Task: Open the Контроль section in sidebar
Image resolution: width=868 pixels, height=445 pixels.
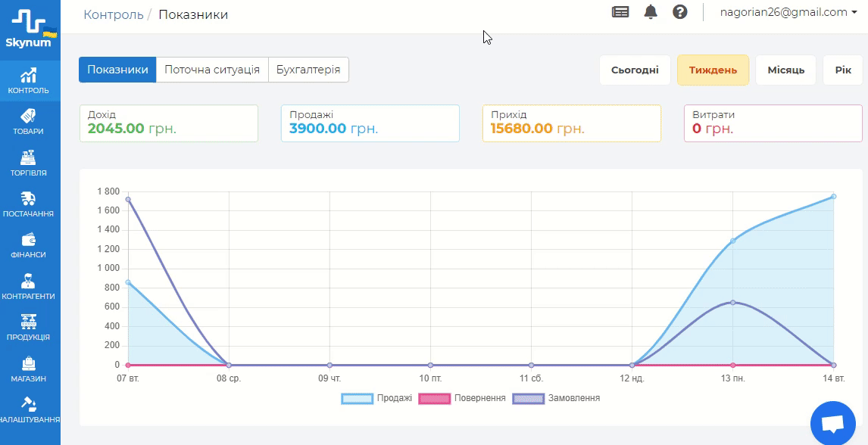Action: [29, 81]
